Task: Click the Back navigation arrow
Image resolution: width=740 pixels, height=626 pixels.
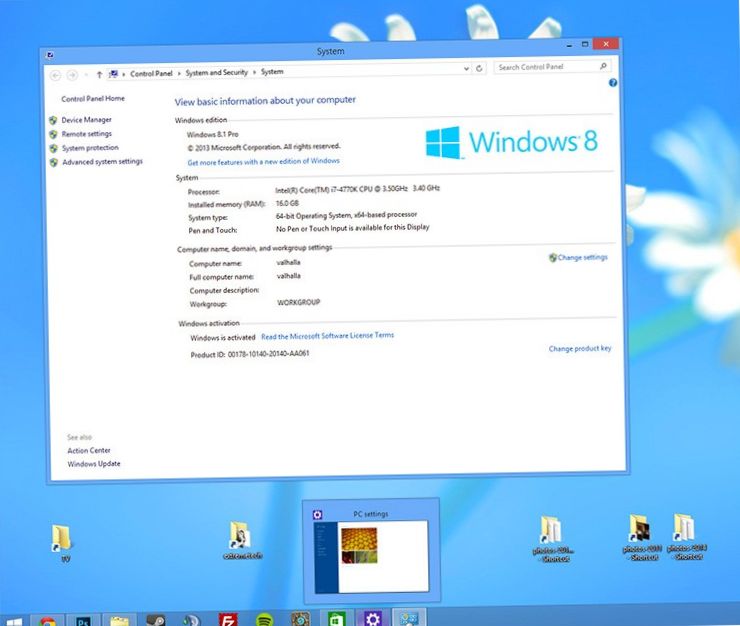Action: tap(55, 76)
